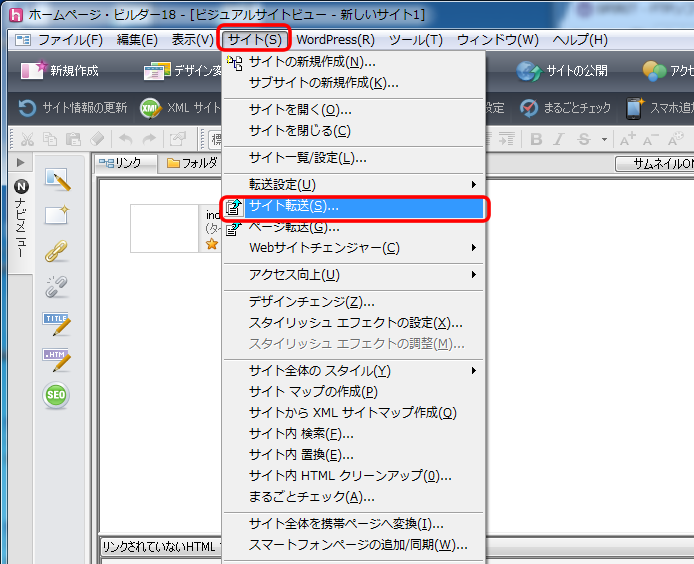Click the N Navi Menu circle icon
The image size is (694, 564).
tap(21, 187)
